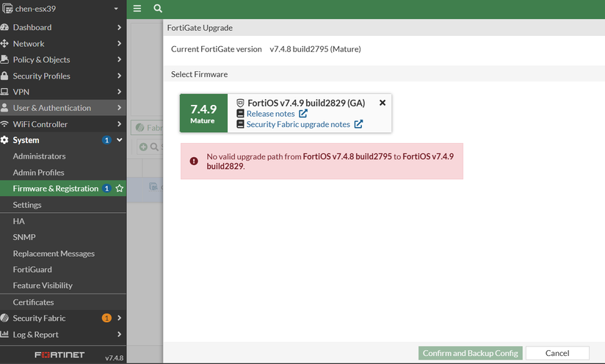Click the orange Security Fabric badge
Screen dimensions: 605x364
[x=106, y=318]
